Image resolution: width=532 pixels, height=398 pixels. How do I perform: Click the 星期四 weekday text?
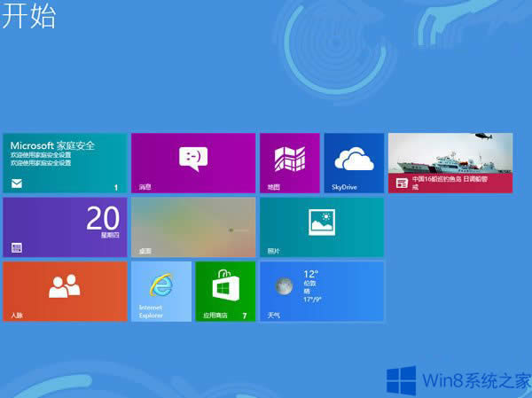coord(110,235)
